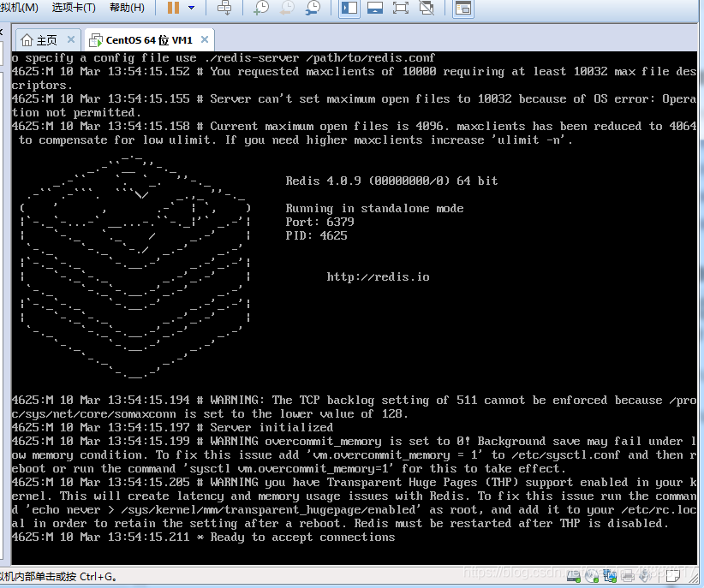Viewport: 704px width, 588px height.
Task: Click the network adapter status icon
Action: pos(610,575)
